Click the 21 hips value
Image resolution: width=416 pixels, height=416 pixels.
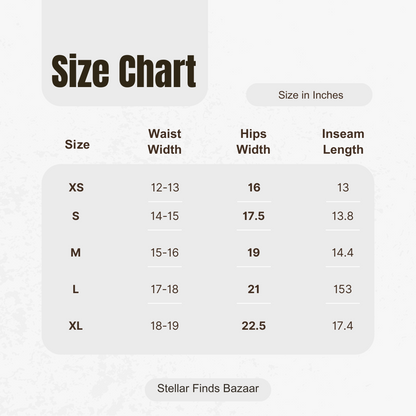coord(254,289)
